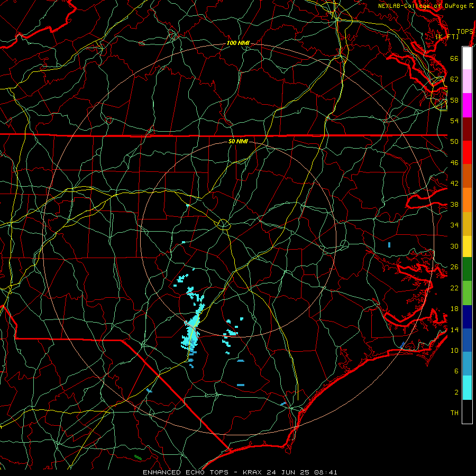Click the "TOPS" legend heading

465,32
